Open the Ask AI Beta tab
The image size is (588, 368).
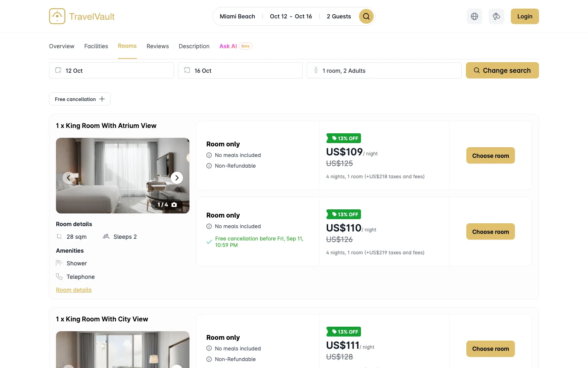pyautogui.click(x=236, y=46)
